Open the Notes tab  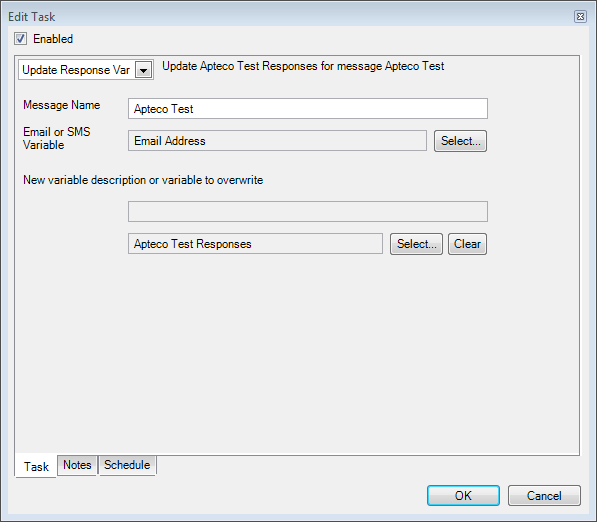77,465
